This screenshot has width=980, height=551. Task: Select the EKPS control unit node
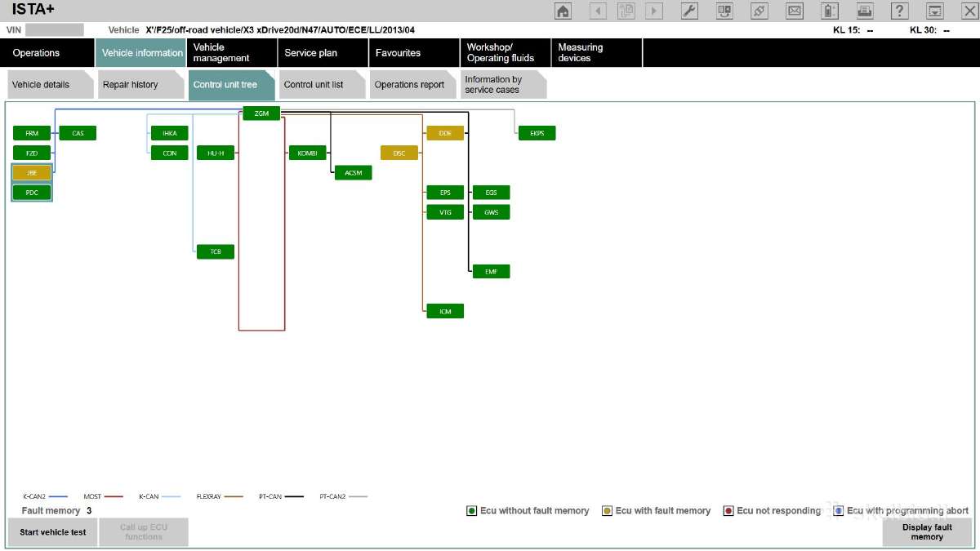[537, 133]
